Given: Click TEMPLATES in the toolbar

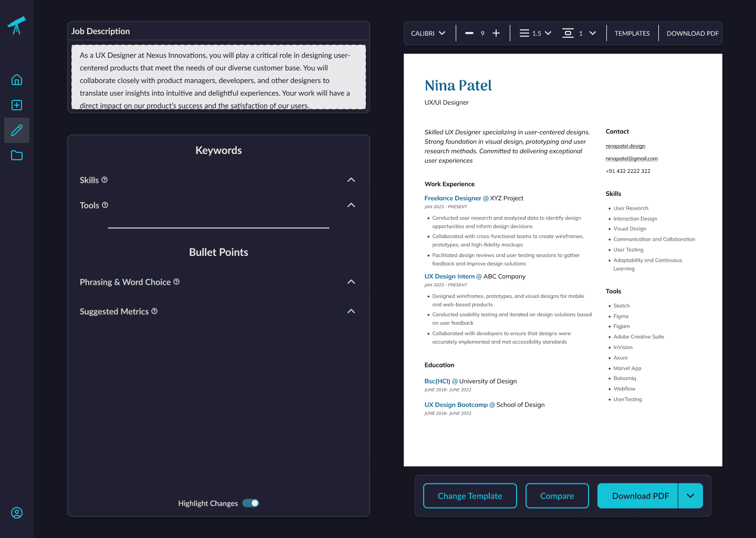Looking at the screenshot, I should click(632, 33).
